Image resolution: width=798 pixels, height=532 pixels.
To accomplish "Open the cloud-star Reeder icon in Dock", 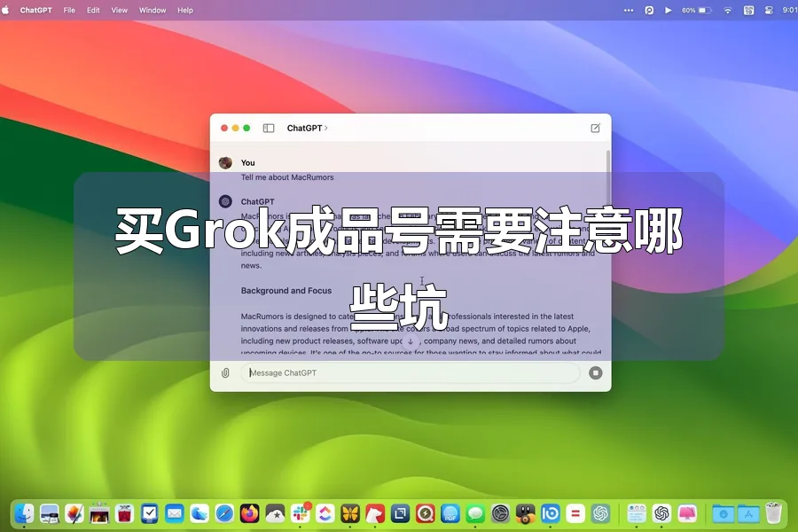I will [x=275, y=513].
